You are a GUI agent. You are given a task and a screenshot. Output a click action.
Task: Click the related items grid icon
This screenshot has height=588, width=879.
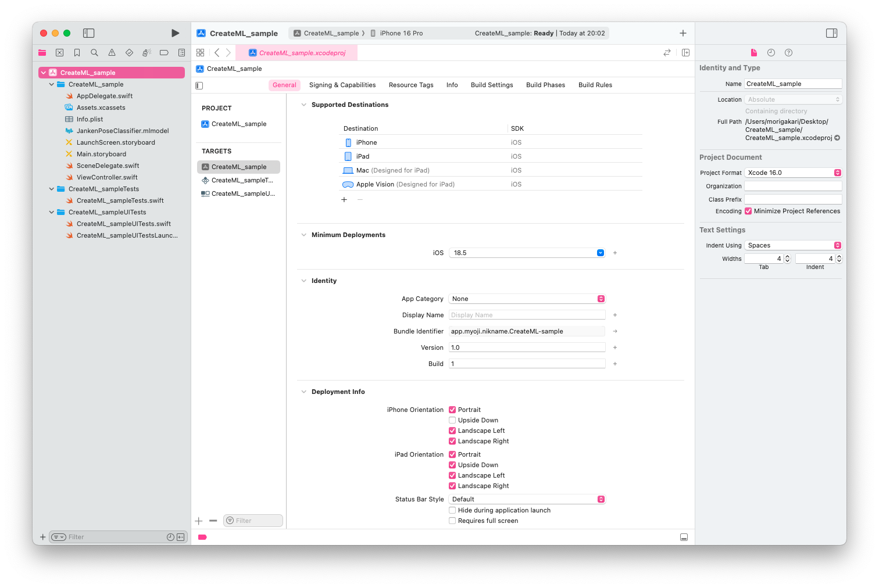tap(200, 53)
